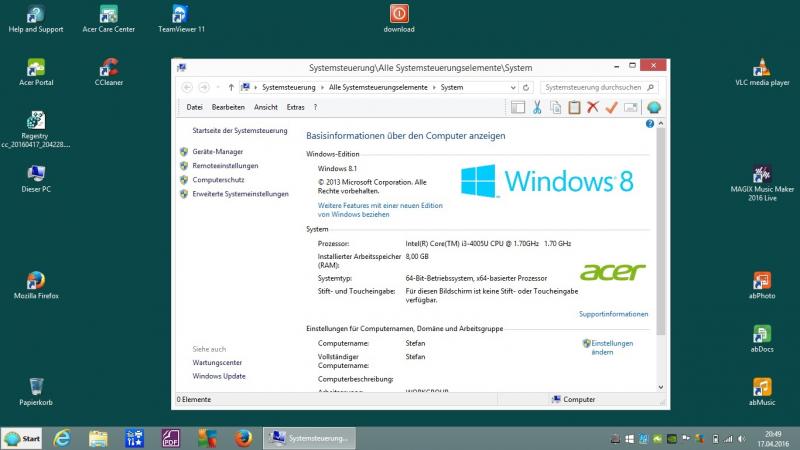
Task: Click the processor value Intel Core i3-4005U
Action: (x=488, y=243)
